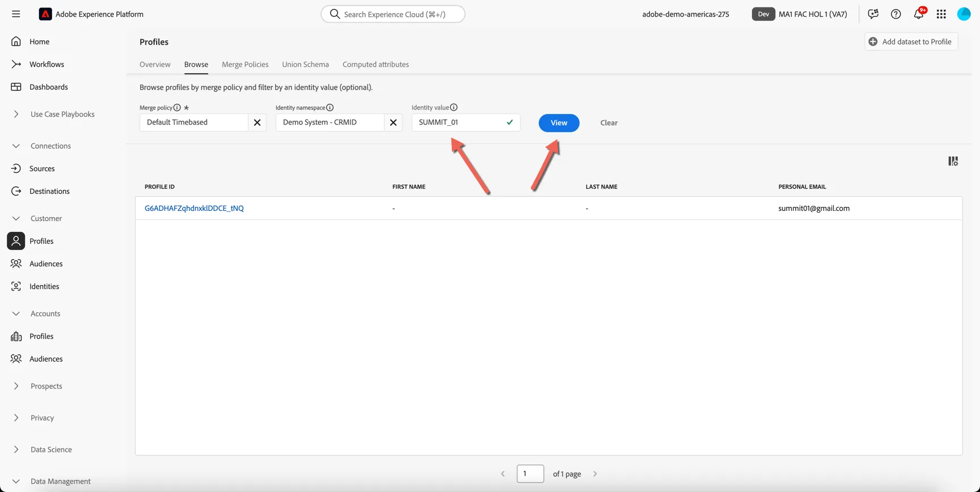This screenshot has width=980, height=492.
Task: Open the user account avatar
Action: click(x=964, y=14)
